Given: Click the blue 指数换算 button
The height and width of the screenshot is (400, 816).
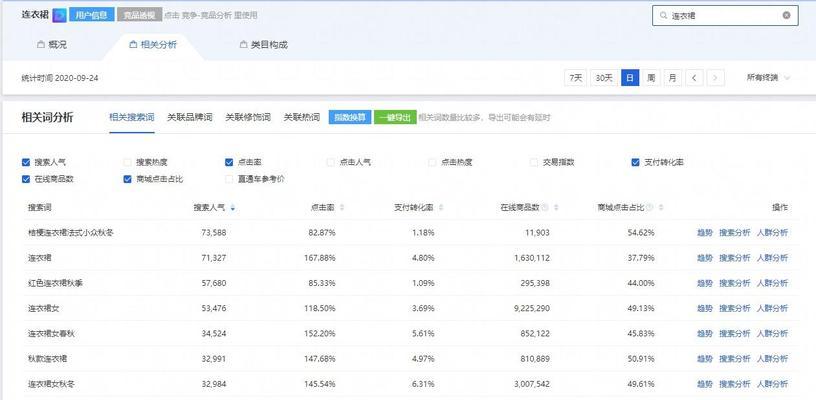Looking at the screenshot, I should point(350,118).
